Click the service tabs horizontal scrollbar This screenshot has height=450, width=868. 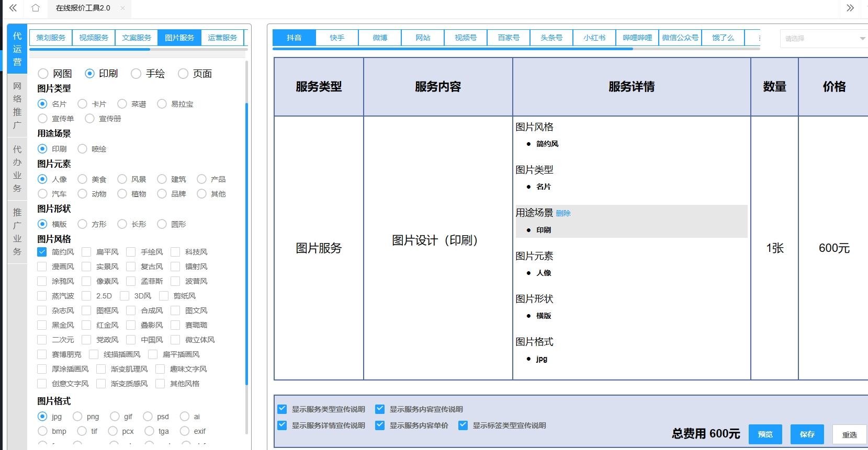tap(90, 49)
